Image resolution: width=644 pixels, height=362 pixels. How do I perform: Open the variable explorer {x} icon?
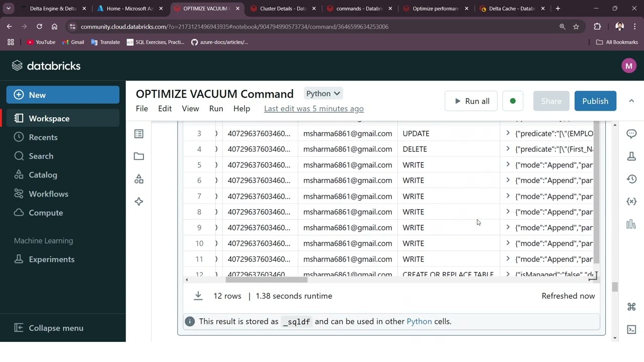(x=631, y=202)
